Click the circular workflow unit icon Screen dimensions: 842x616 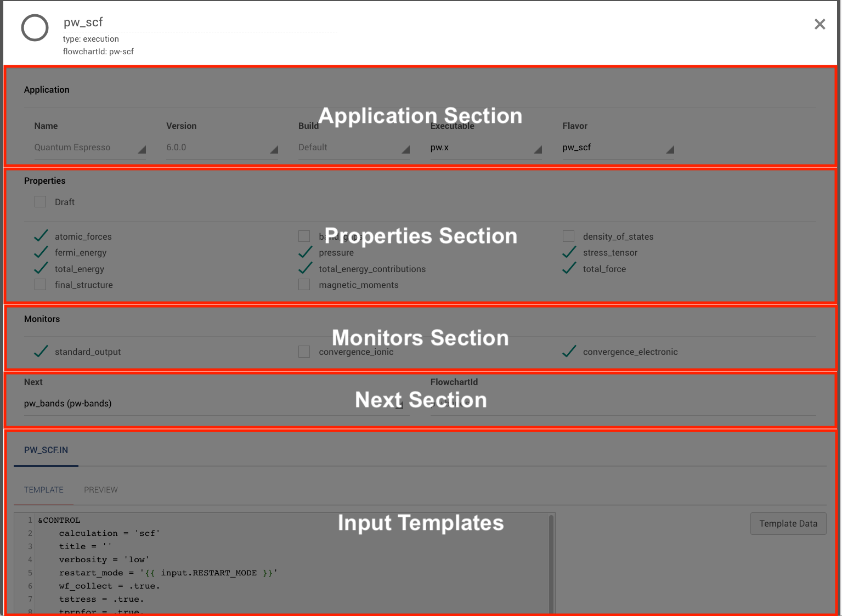click(35, 28)
